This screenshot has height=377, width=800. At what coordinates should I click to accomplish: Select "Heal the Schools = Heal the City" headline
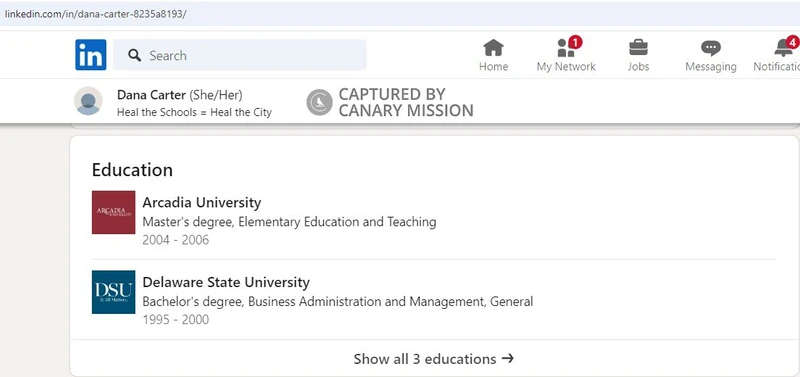tap(194, 112)
